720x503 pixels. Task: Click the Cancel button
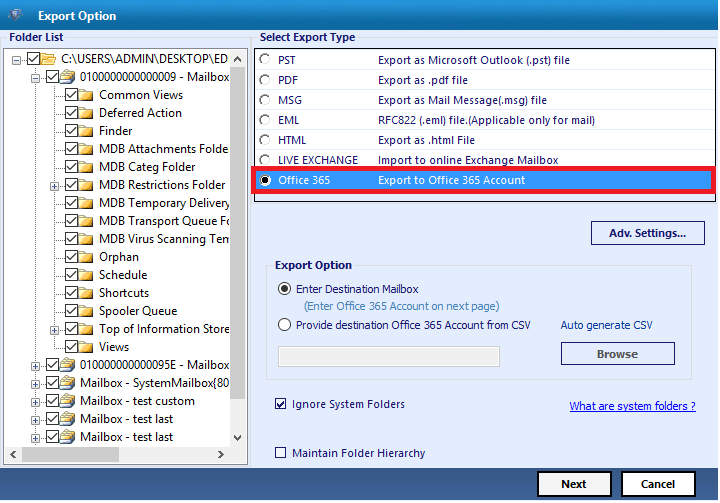pyautogui.click(x=658, y=484)
